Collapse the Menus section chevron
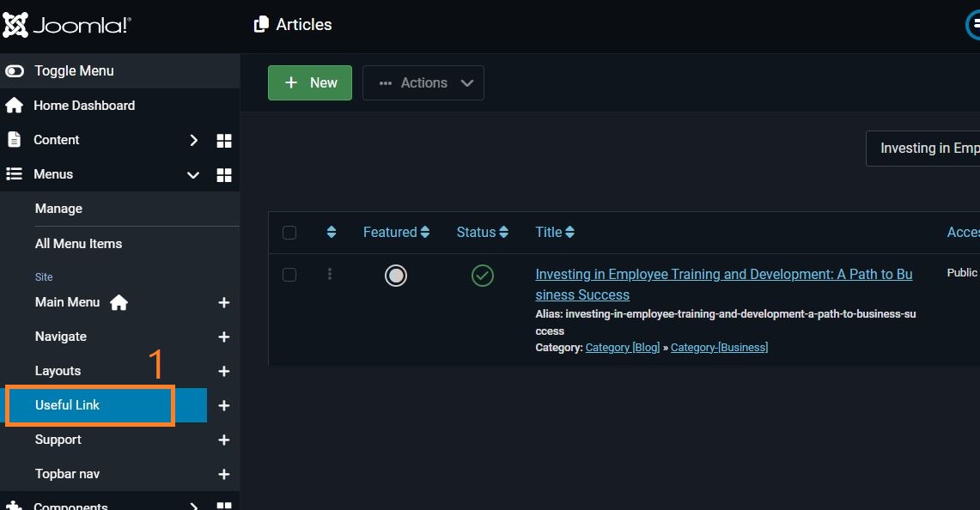980x510 pixels. pos(193,175)
